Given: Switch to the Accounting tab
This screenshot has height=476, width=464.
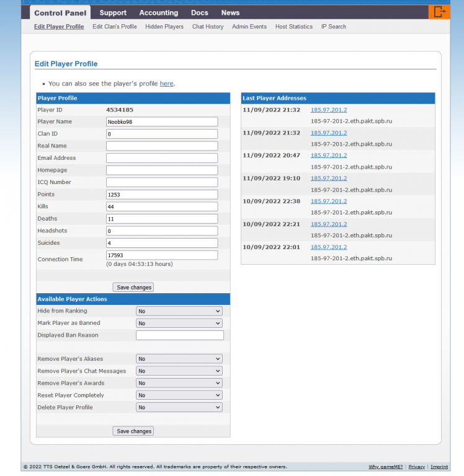Looking at the screenshot, I should pos(158,12).
